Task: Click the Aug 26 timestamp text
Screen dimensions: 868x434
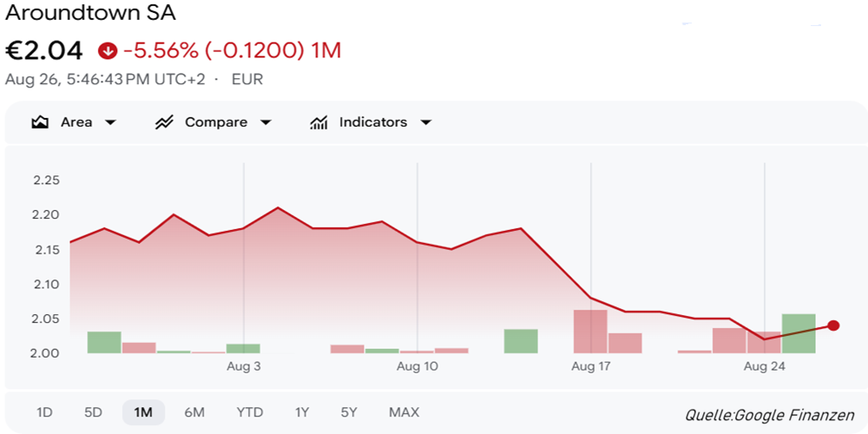Action: 105,79
